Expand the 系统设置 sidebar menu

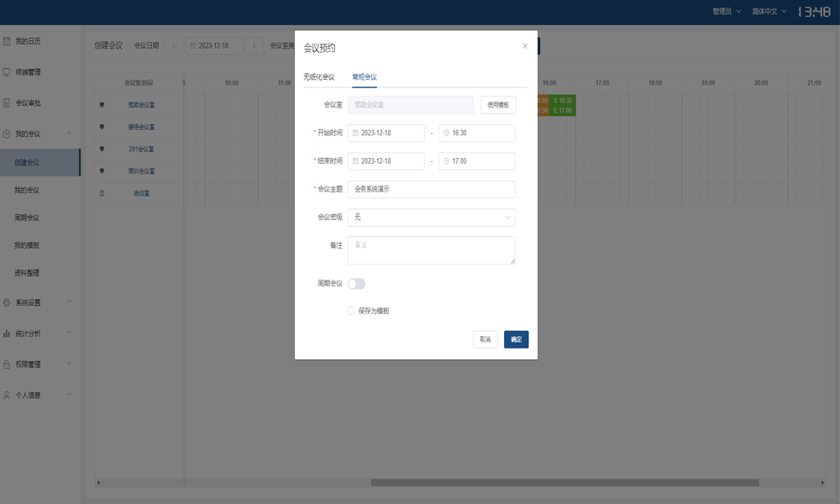point(39,302)
